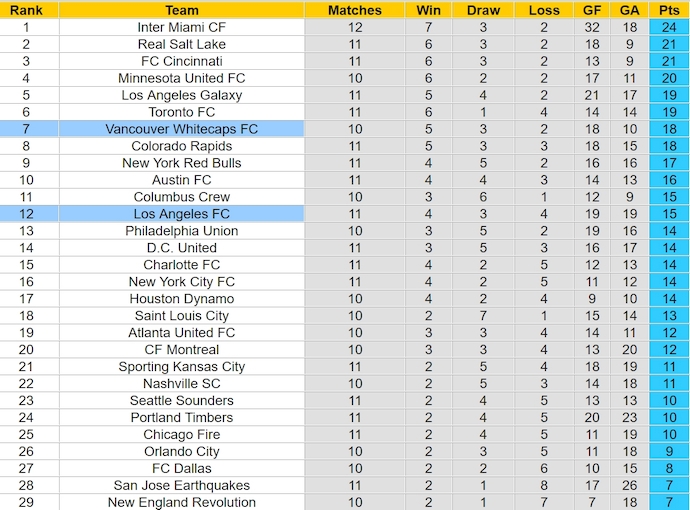
Task: Select the highlighted Vancouver Whitecaps FC row
Action: click(181, 129)
